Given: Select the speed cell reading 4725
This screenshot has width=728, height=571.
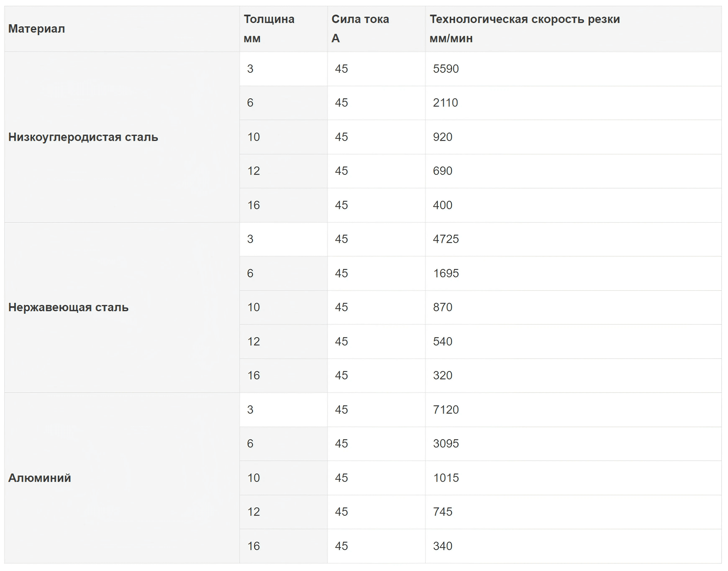Looking at the screenshot, I should tap(446, 239).
